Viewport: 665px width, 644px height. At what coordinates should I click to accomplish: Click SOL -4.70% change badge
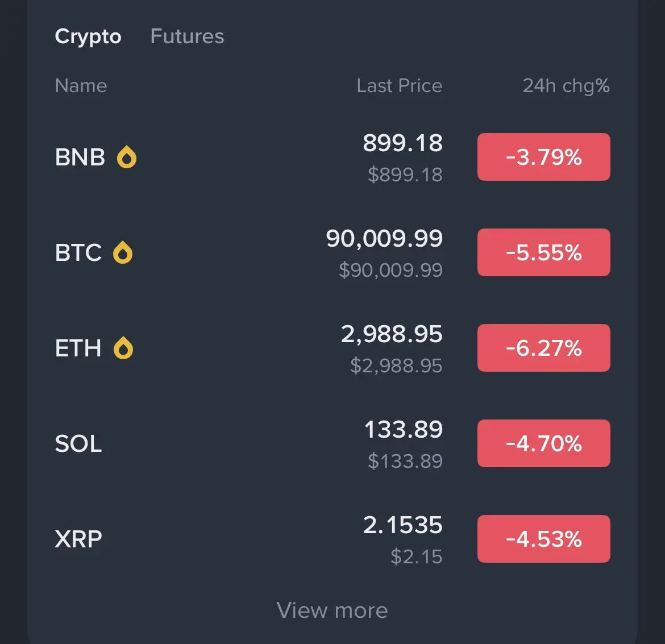click(x=543, y=443)
